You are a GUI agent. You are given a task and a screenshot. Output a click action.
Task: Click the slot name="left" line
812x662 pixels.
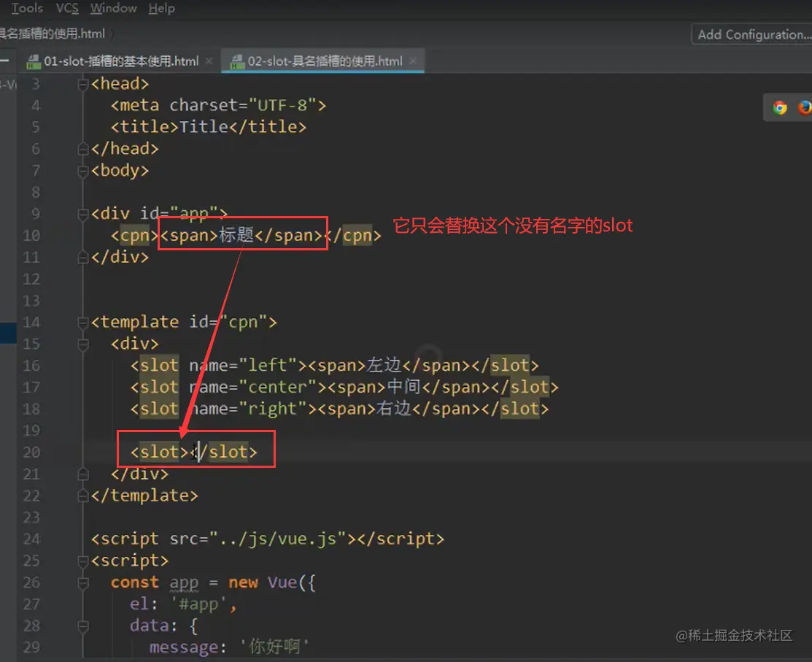pyautogui.click(x=335, y=366)
